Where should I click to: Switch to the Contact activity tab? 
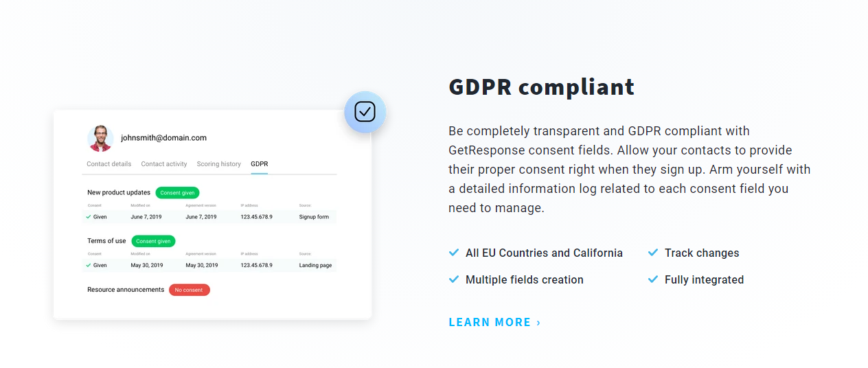164,164
